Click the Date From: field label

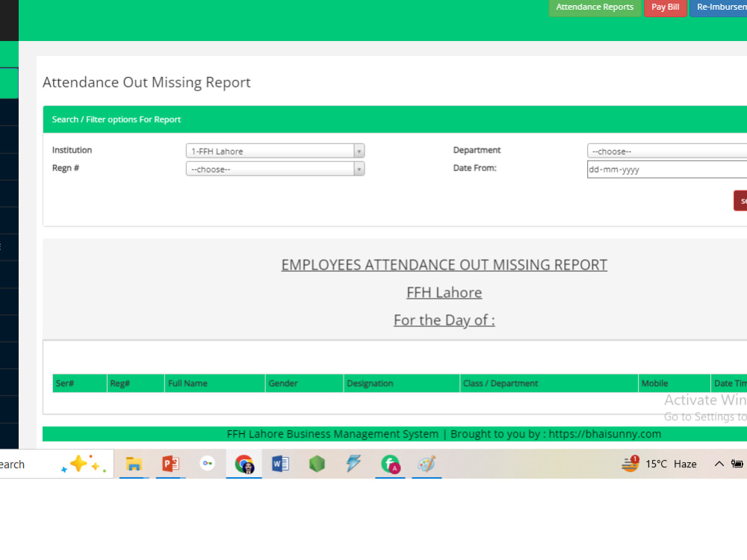[x=474, y=168]
